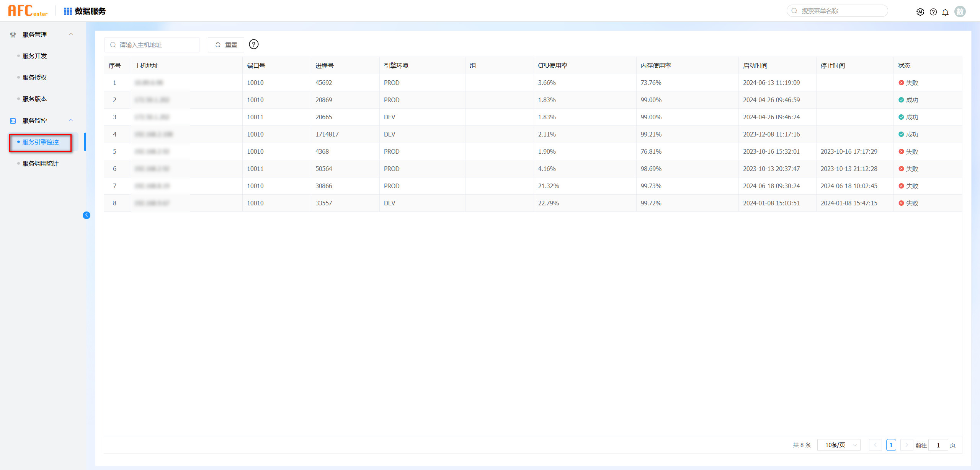Click the 重置 reset button
980x470 pixels.
226,45
